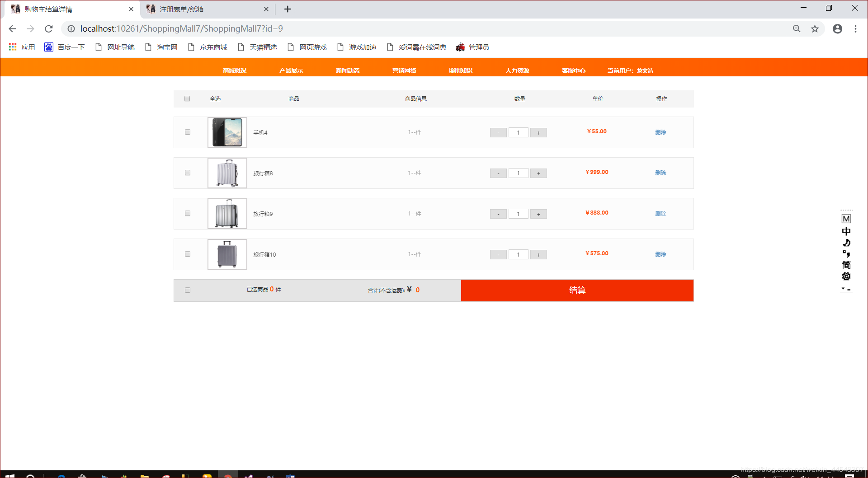Check the 手机4 item checkbox
868x478 pixels.
(x=187, y=132)
